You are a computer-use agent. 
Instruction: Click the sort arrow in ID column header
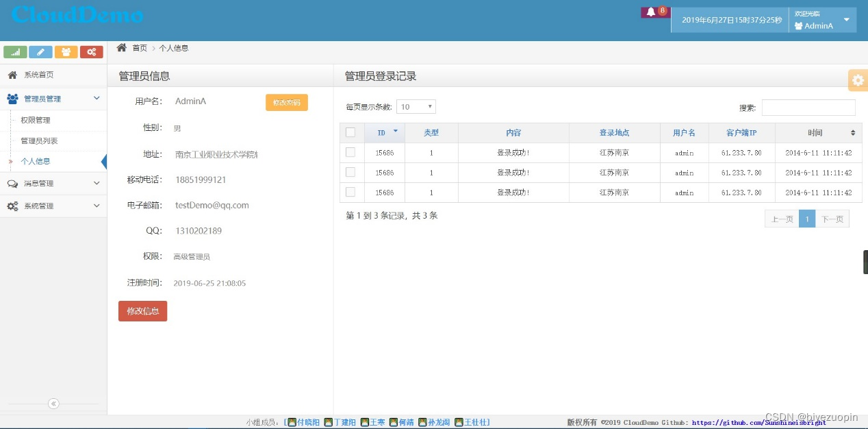(395, 130)
